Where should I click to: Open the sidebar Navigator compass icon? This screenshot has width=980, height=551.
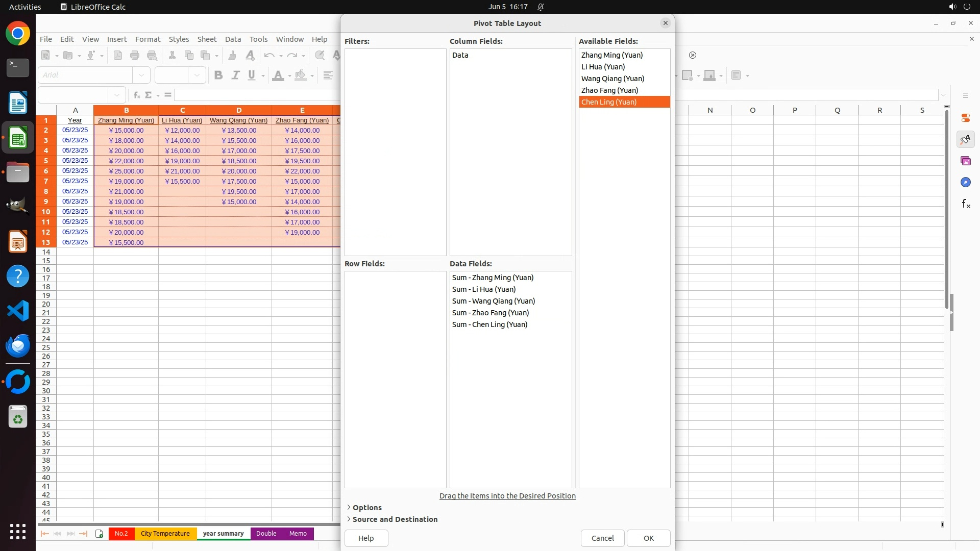pos(965,182)
